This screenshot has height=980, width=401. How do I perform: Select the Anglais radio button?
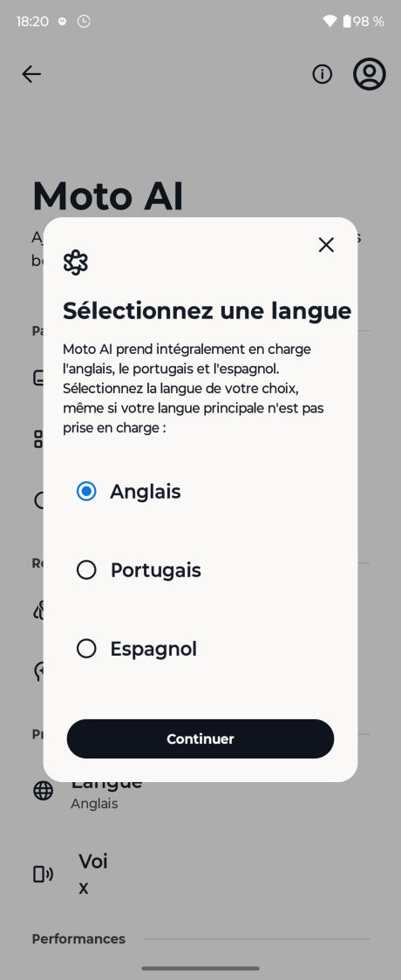click(x=86, y=491)
